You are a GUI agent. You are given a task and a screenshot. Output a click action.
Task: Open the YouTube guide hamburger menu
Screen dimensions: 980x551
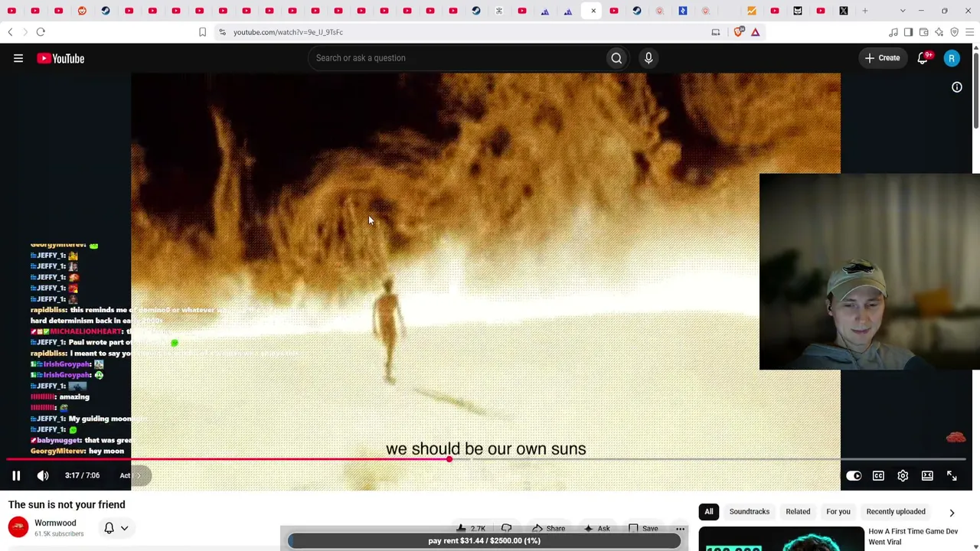(18, 58)
